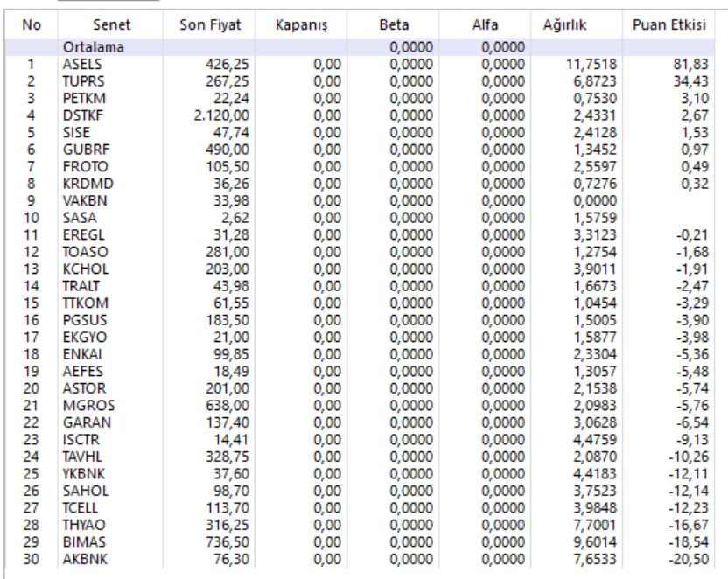This screenshot has height=579, width=728.
Task: Select the SISE stock row
Action: pos(360,132)
